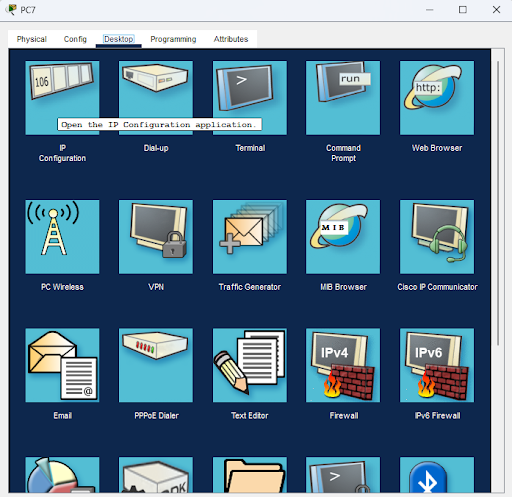
Task: Open the Terminal application icon
Action: [250, 98]
